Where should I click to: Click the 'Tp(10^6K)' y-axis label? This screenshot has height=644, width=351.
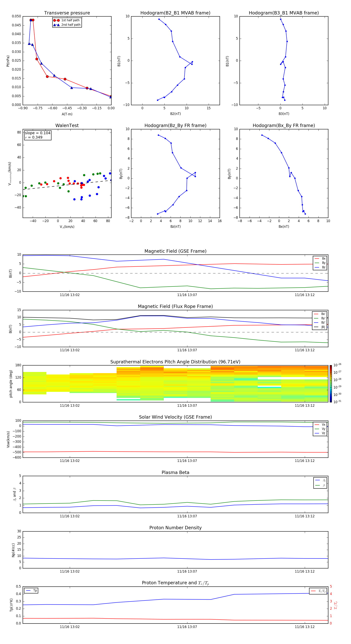click(11, 605)
